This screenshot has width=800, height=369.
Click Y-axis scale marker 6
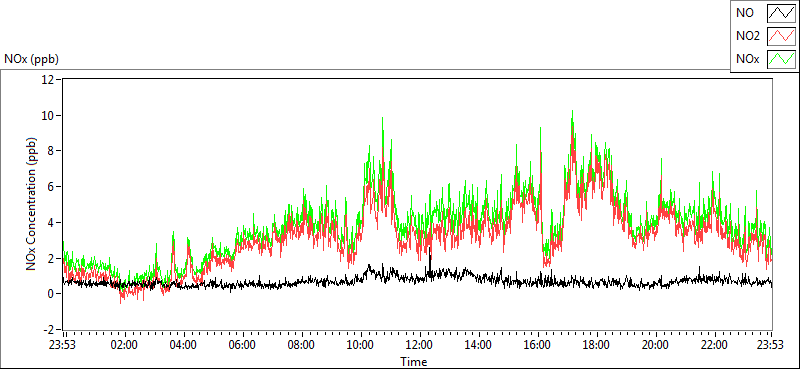(52, 187)
